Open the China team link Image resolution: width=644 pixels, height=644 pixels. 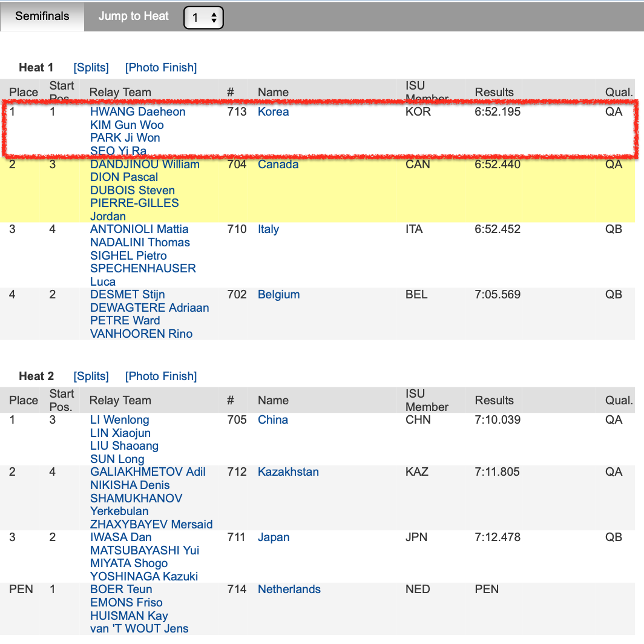point(272,420)
